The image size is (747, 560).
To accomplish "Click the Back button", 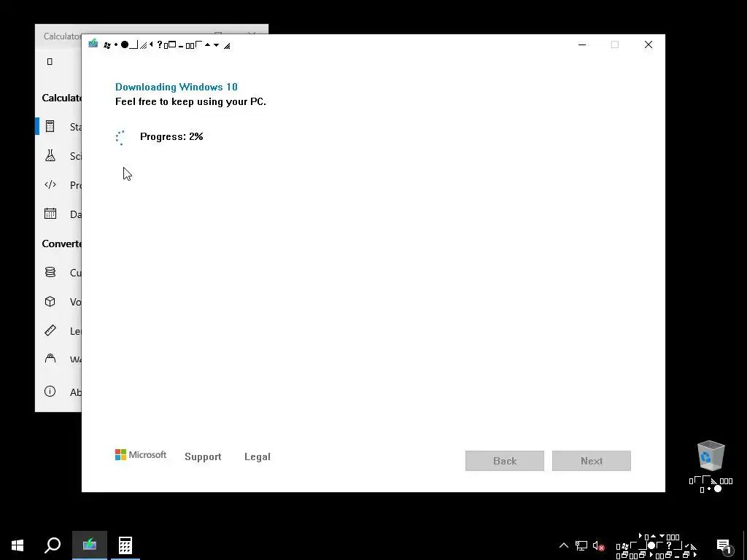I will click(x=505, y=461).
